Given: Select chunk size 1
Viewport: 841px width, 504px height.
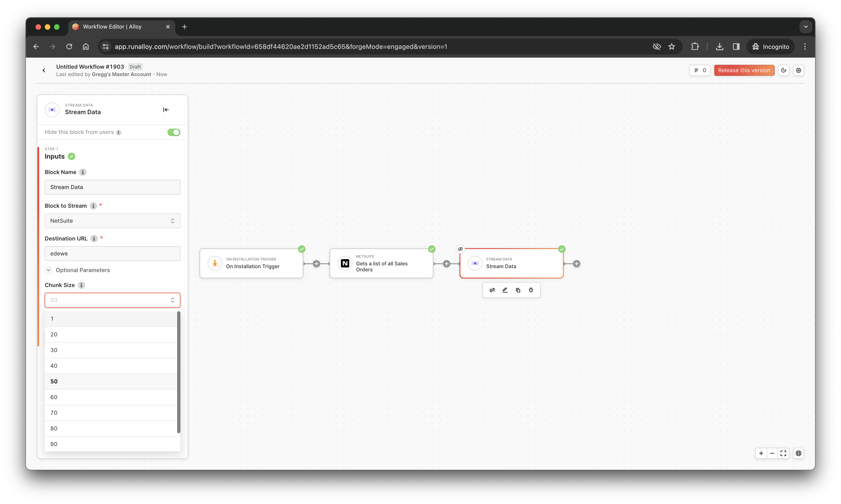Looking at the screenshot, I should pos(111,319).
